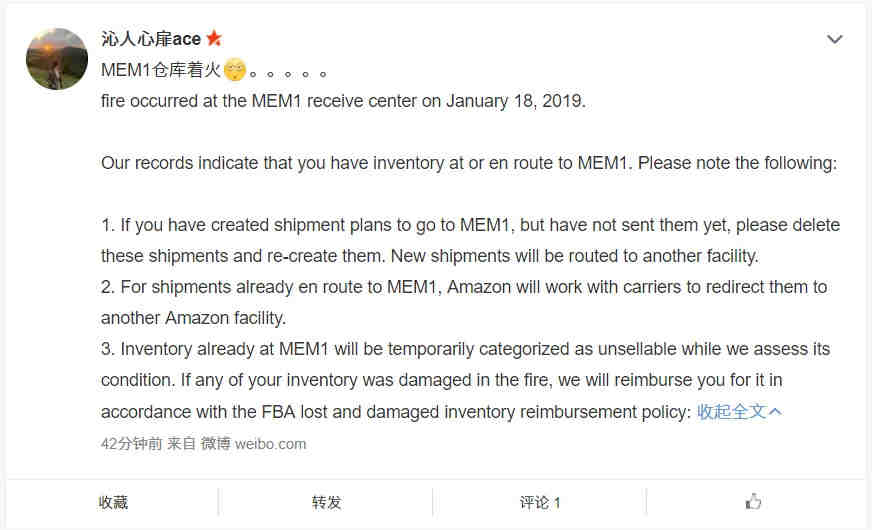The height and width of the screenshot is (530, 872).
Task: Open the post options chevron menu
Action: 835,39
